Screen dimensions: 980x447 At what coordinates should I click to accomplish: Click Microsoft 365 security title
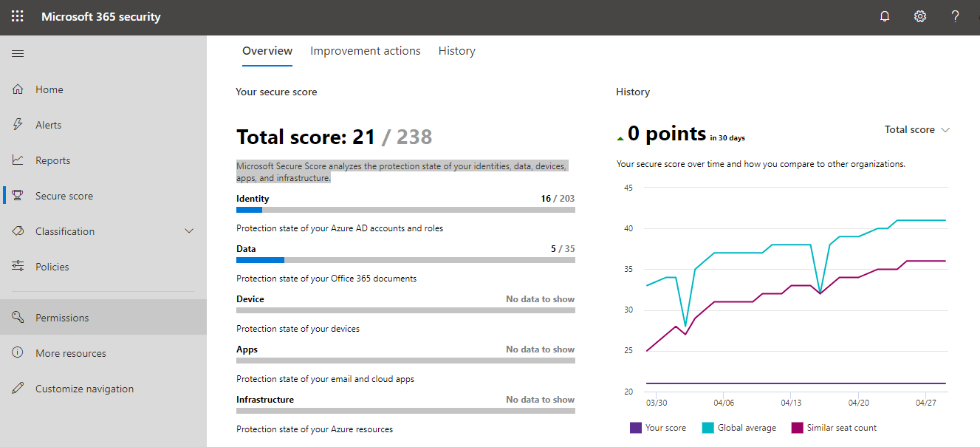[100, 16]
